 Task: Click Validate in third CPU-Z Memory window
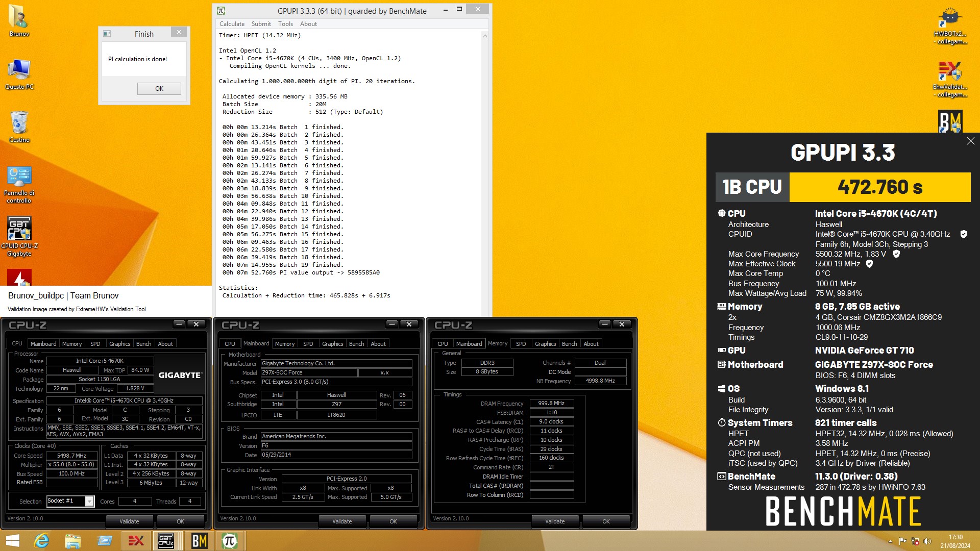point(555,521)
